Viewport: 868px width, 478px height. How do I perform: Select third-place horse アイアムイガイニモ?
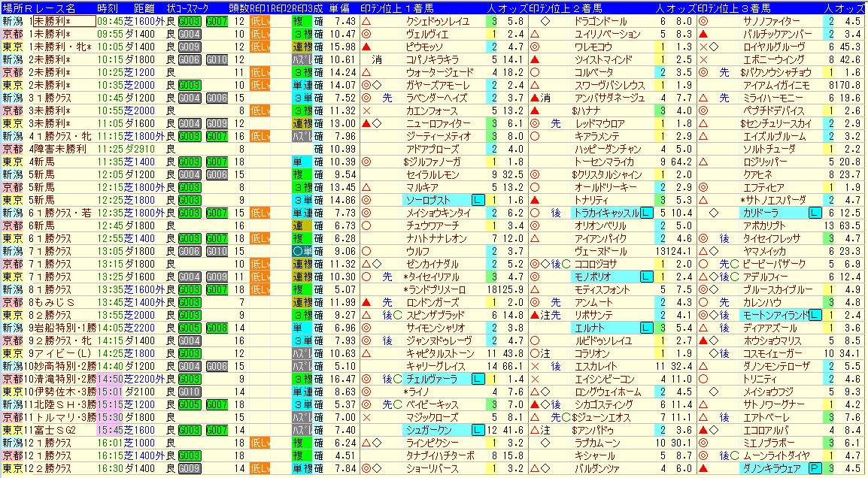pos(777,85)
